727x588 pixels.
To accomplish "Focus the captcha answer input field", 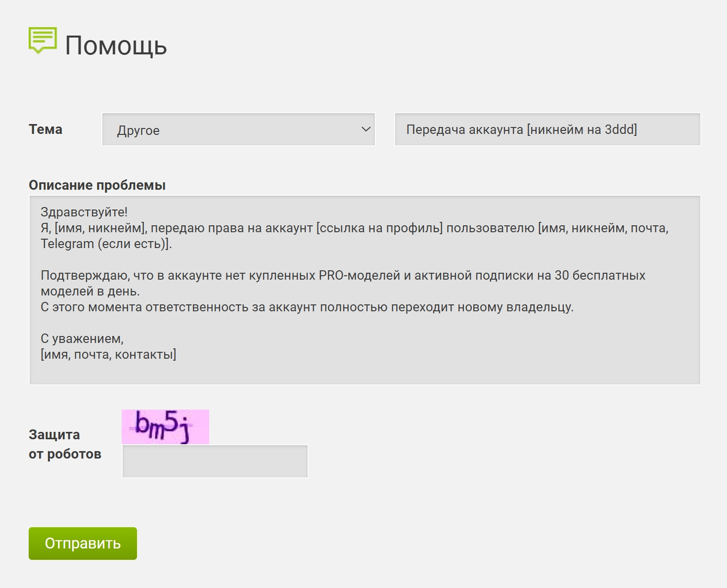I will [215, 461].
